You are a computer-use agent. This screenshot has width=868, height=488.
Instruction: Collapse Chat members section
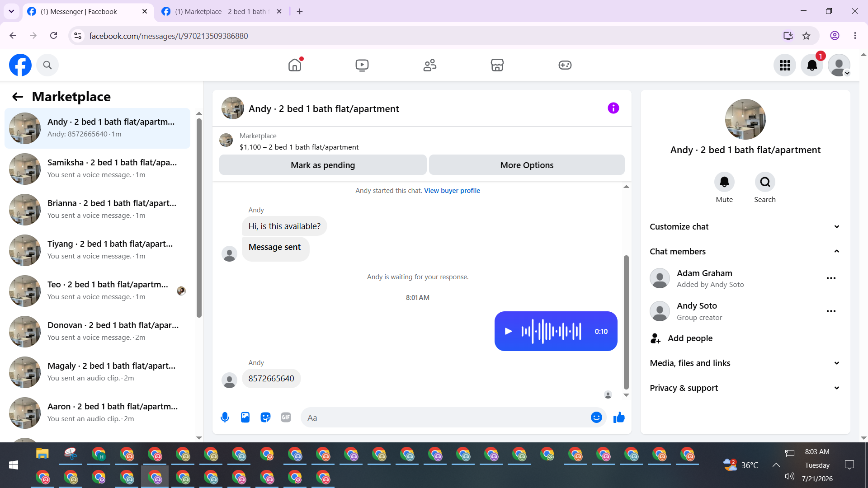click(745, 252)
